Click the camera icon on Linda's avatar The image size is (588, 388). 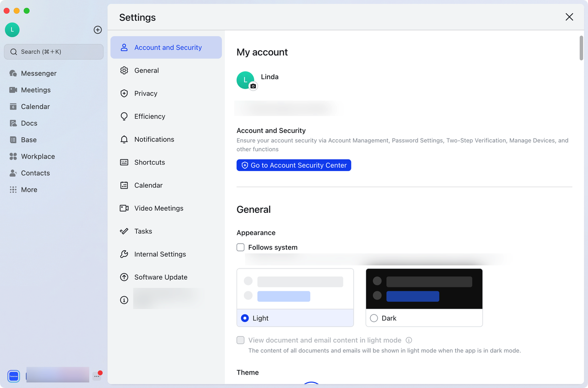tap(253, 86)
